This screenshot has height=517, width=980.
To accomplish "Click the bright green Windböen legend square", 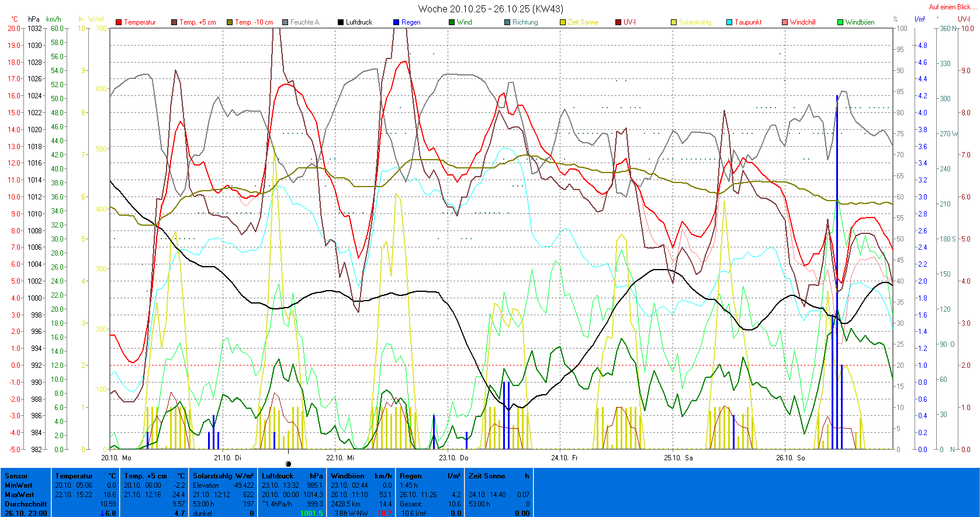I will (x=840, y=22).
